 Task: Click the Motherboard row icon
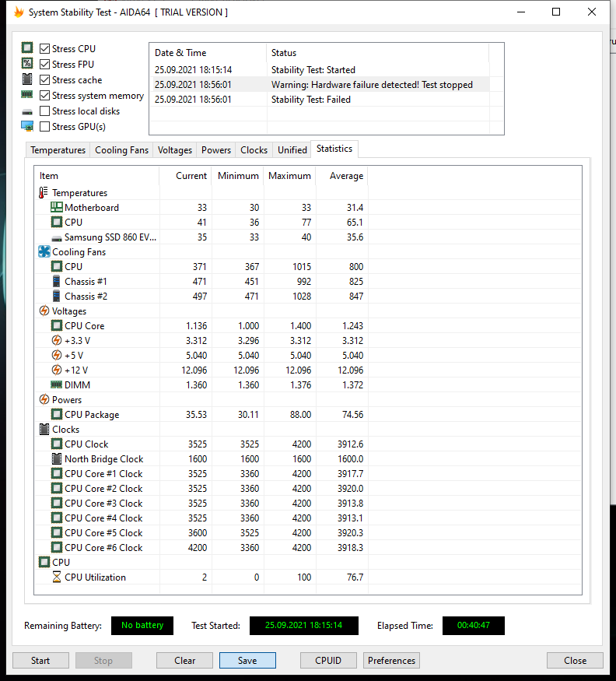click(57, 207)
